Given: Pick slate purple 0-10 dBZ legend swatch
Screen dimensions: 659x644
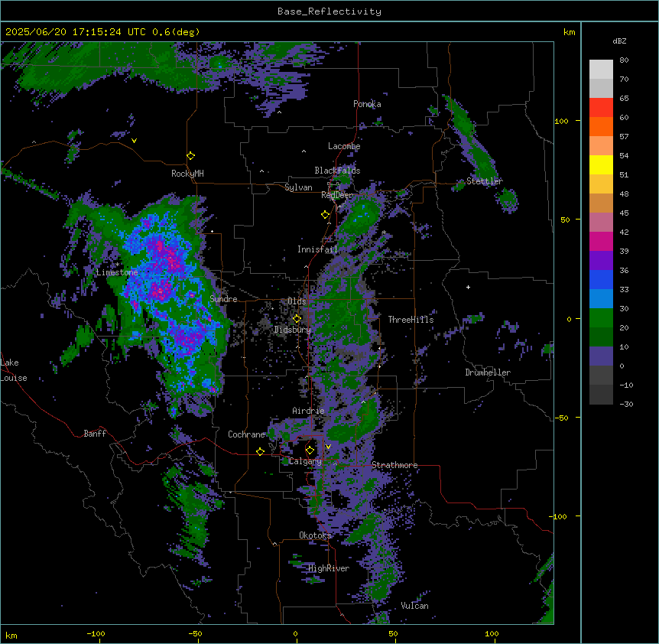Looking at the screenshot, I should pyautogui.click(x=601, y=356).
